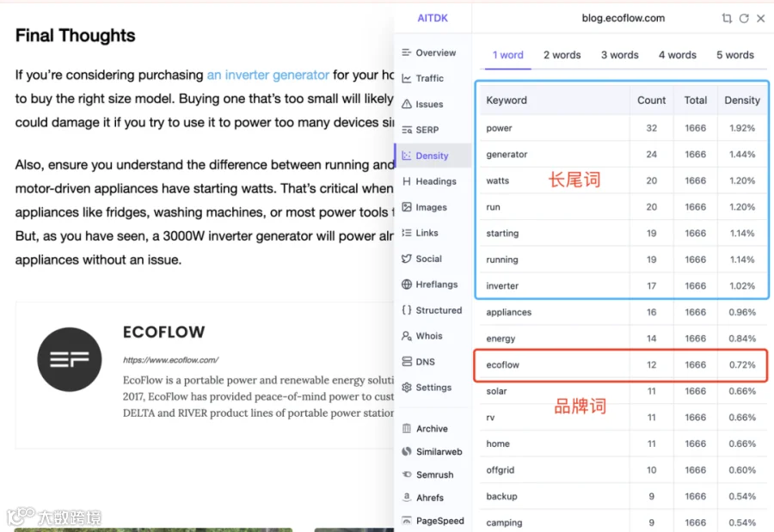The image size is (774, 532).
Task: Open the Headings section icon
Action: click(x=406, y=181)
